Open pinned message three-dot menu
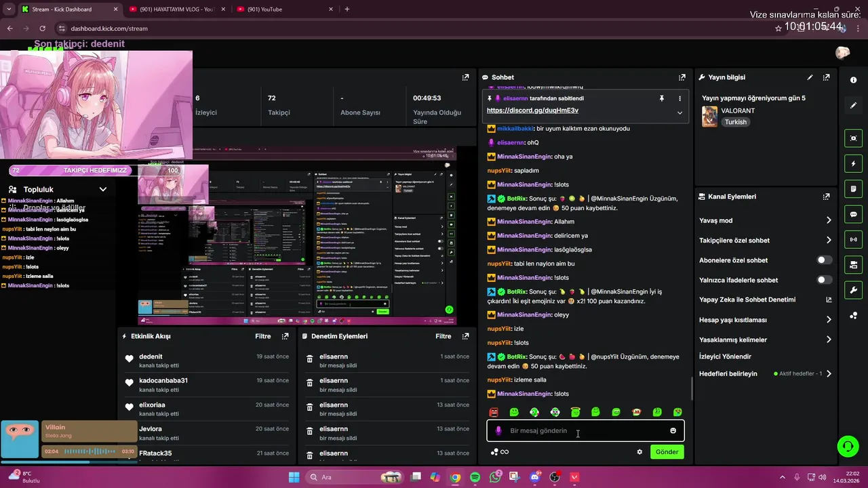The height and width of the screenshot is (488, 868). 679,98
